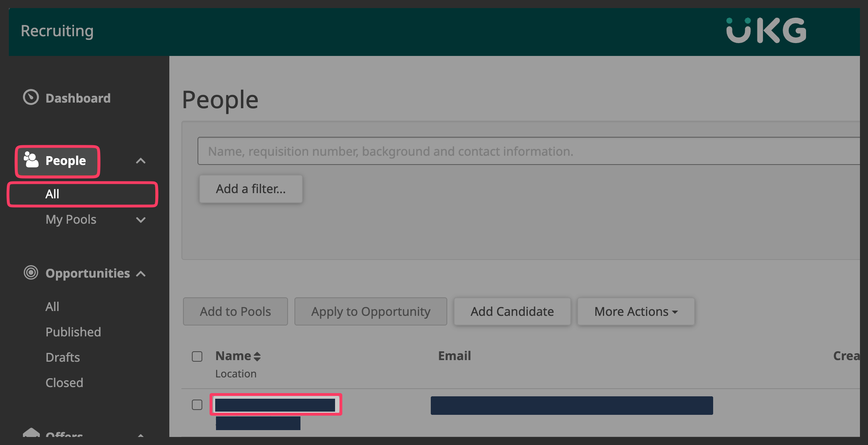This screenshot has height=445, width=868.
Task: Click the UKG logo in header
Action: (x=766, y=31)
